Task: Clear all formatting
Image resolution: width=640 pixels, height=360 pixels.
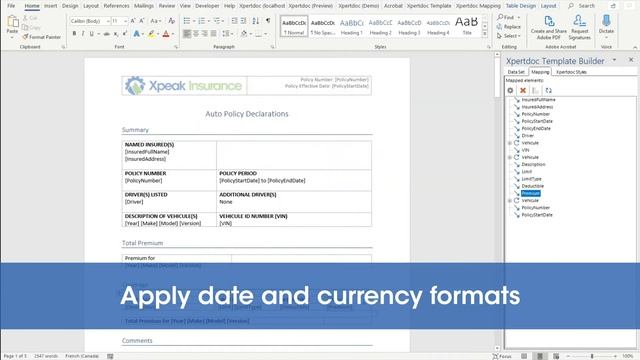Action: 171,21
